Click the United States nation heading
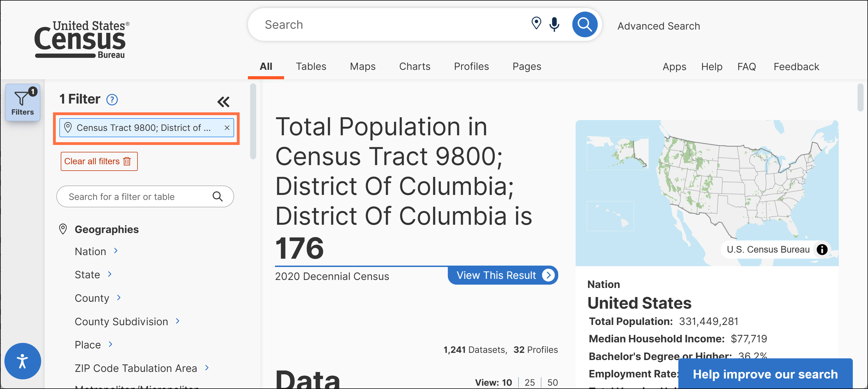The width and height of the screenshot is (868, 389). coord(639,303)
